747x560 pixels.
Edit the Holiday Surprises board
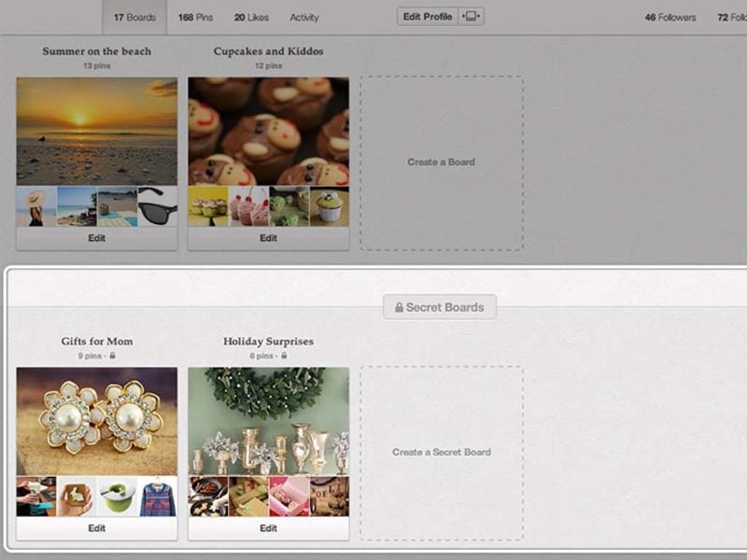pyautogui.click(x=268, y=528)
